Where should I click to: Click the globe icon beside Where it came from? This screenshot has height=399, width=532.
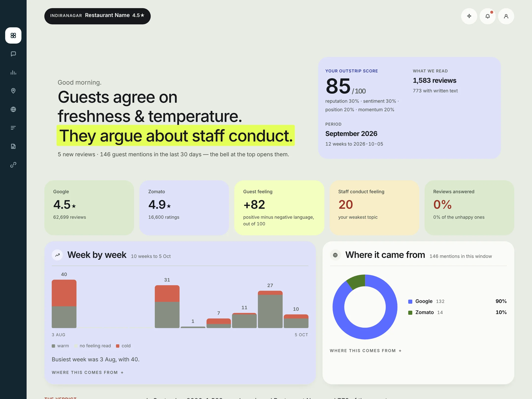coord(335,255)
